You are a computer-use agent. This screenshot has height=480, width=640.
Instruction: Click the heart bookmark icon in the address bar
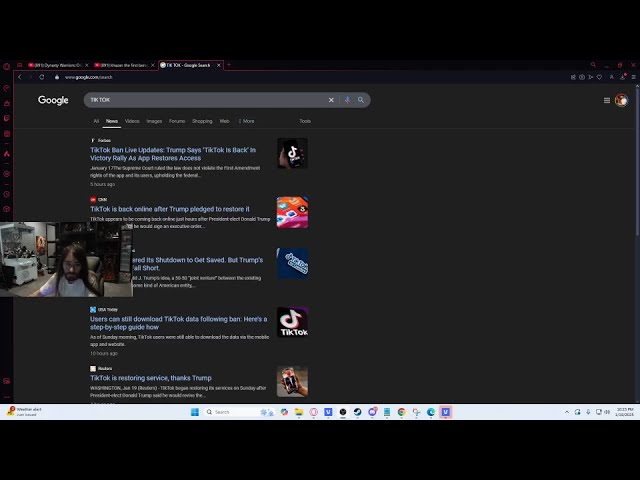click(599, 77)
